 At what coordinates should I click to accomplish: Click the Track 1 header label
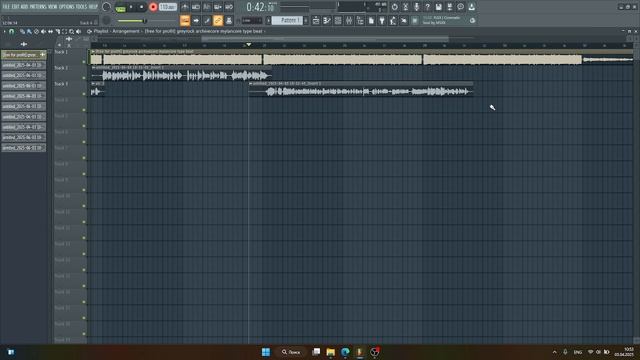point(61,52)
